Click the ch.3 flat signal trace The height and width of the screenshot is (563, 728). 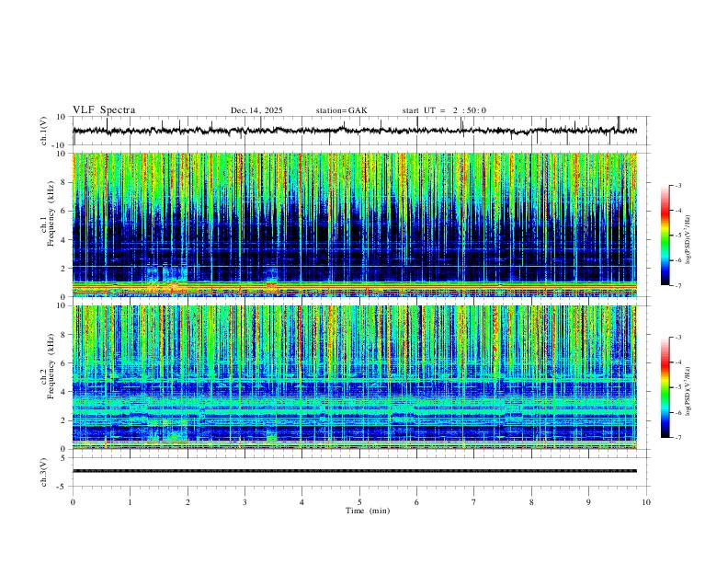355,471
